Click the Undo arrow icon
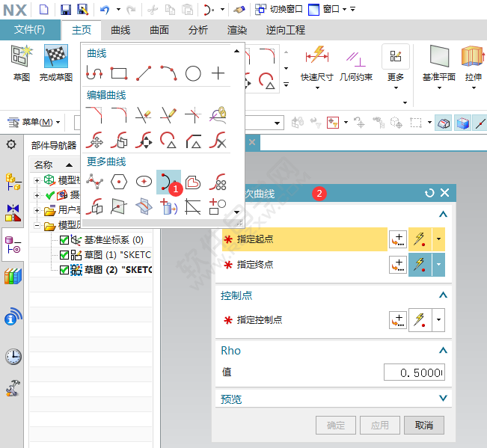This screenshot has height=448, width=487. (105, 10)
